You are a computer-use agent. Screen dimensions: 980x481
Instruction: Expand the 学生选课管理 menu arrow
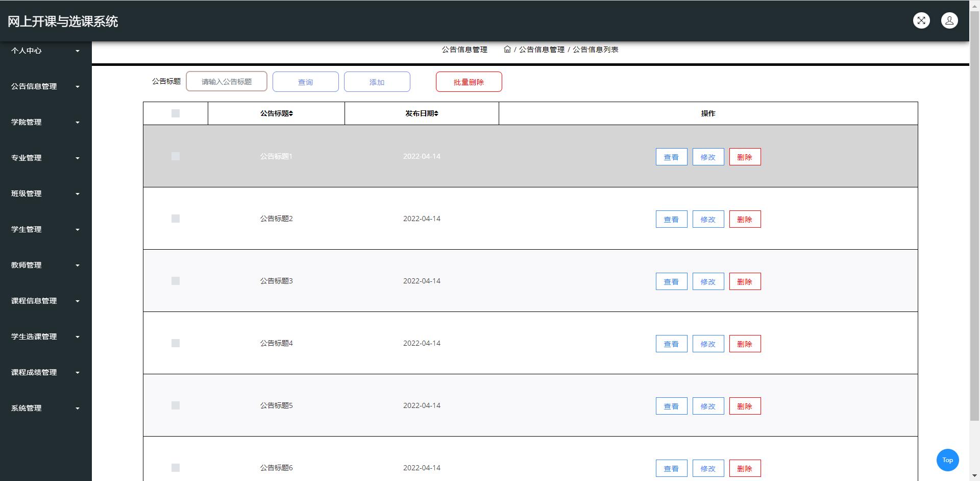(78, 337)
